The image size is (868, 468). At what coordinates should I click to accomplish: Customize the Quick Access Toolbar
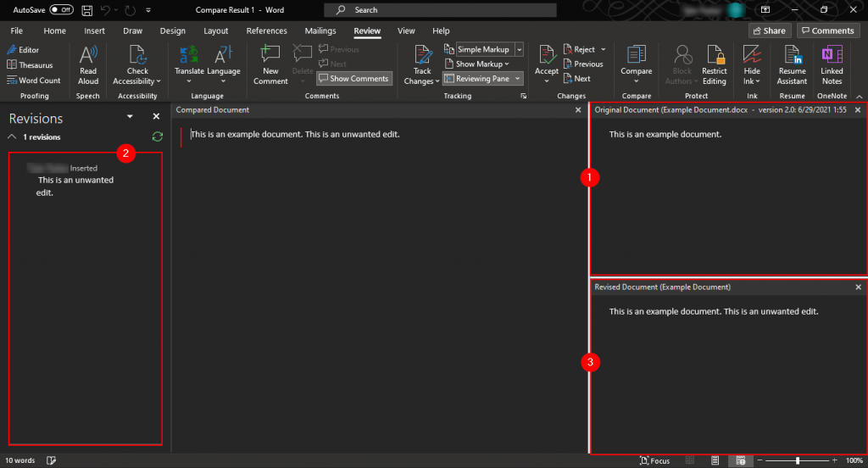click(x=148, y=10)
